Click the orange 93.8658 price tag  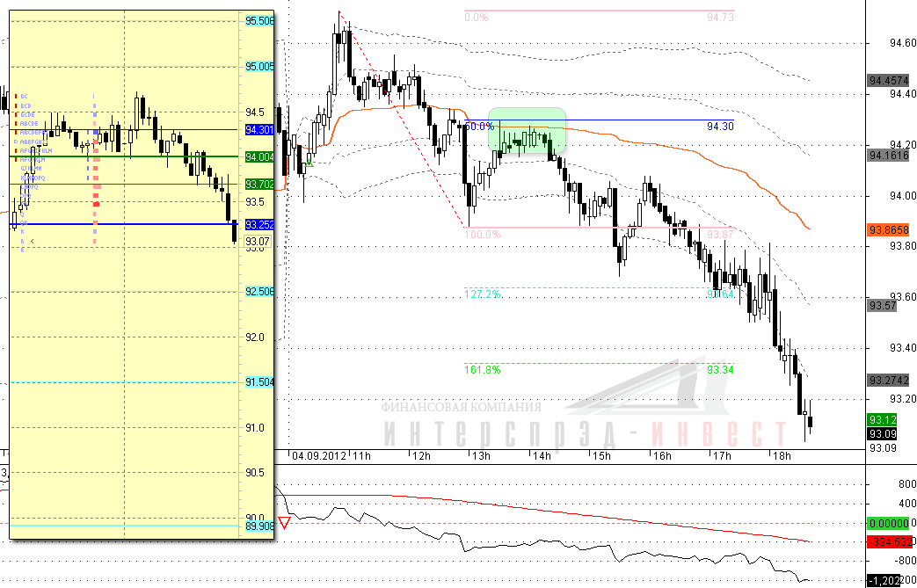click(888, 230)
